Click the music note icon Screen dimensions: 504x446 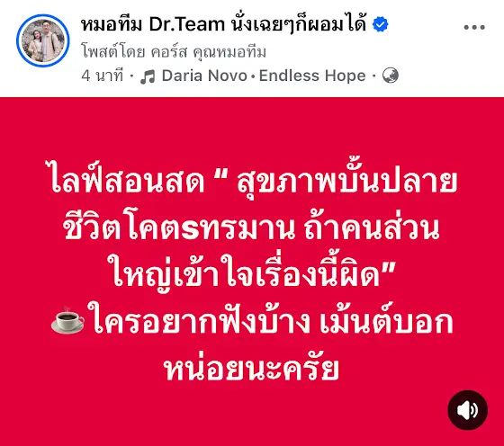point(148,76)
